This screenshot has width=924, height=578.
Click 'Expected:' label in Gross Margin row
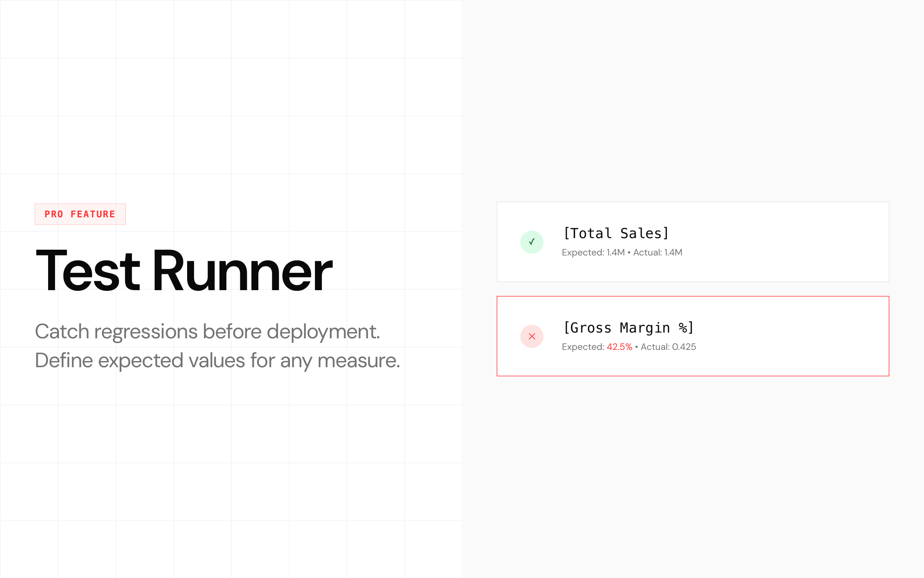(583, 347)
